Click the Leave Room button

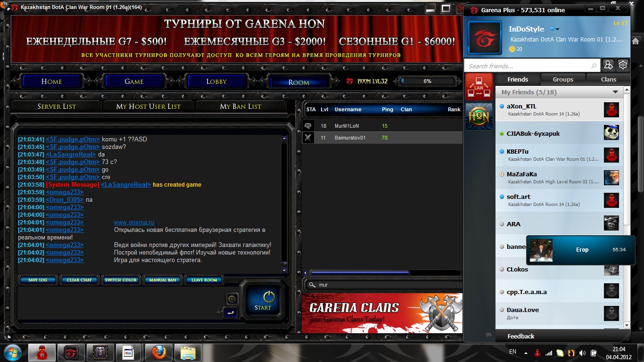point(204,280)
